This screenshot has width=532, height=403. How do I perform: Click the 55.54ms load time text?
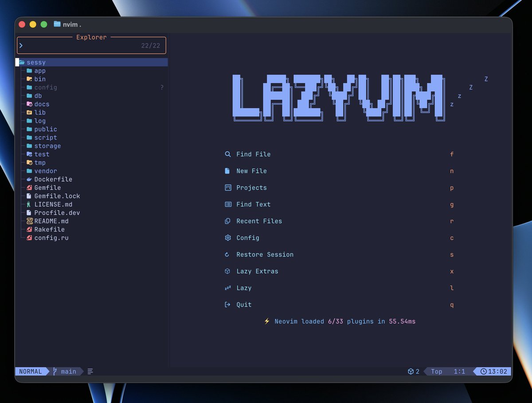402,321
